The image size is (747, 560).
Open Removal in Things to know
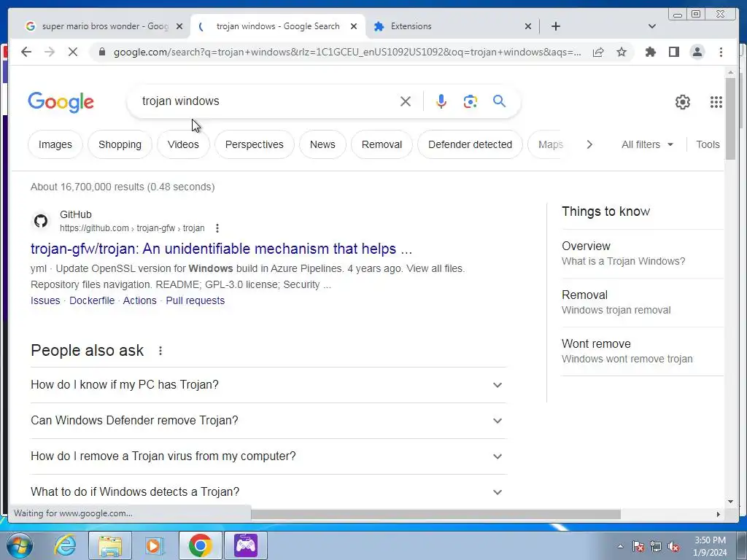pyautogui.click(x=642, y=302)
